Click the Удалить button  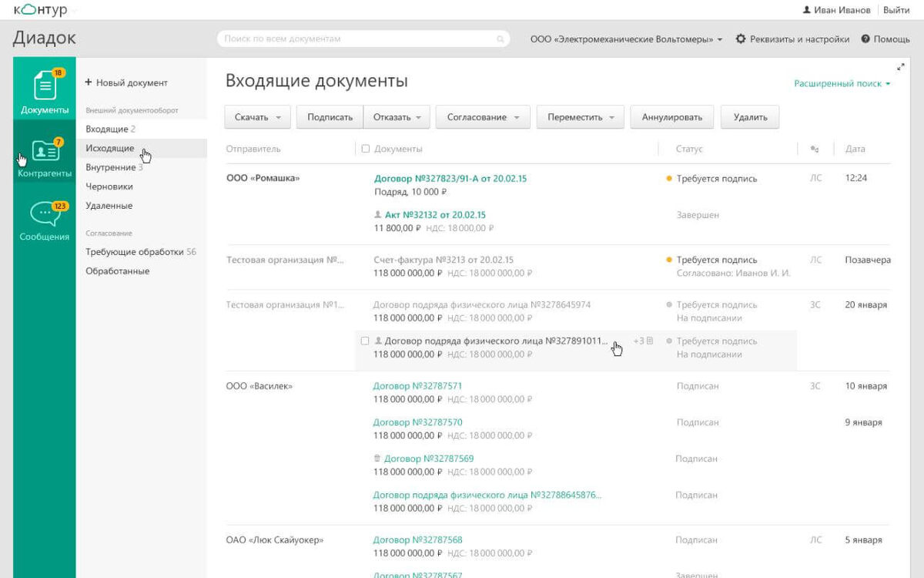point(750,117)
